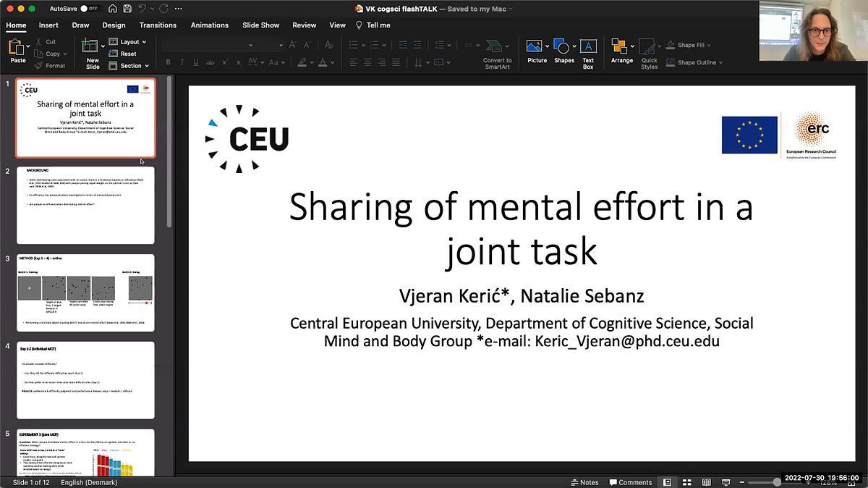
Task: Open the Section dropdown
Action: 129,65
